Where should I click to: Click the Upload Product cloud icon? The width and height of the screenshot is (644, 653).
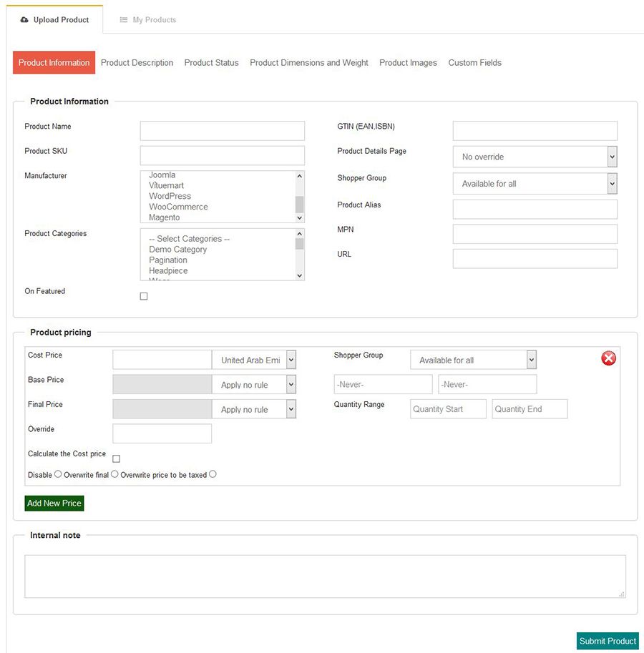pos(24,20)
